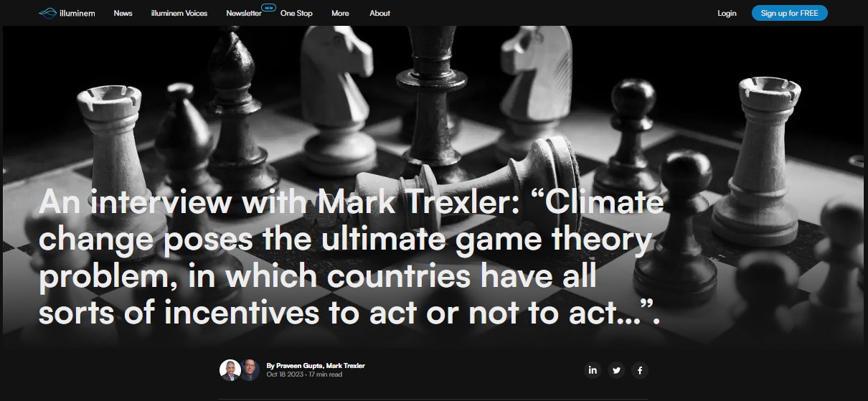Click the Oct 18 2023 publish date
Image resolution: width=868 pixels, height=401 pixels.
click(x=284, y=374)
